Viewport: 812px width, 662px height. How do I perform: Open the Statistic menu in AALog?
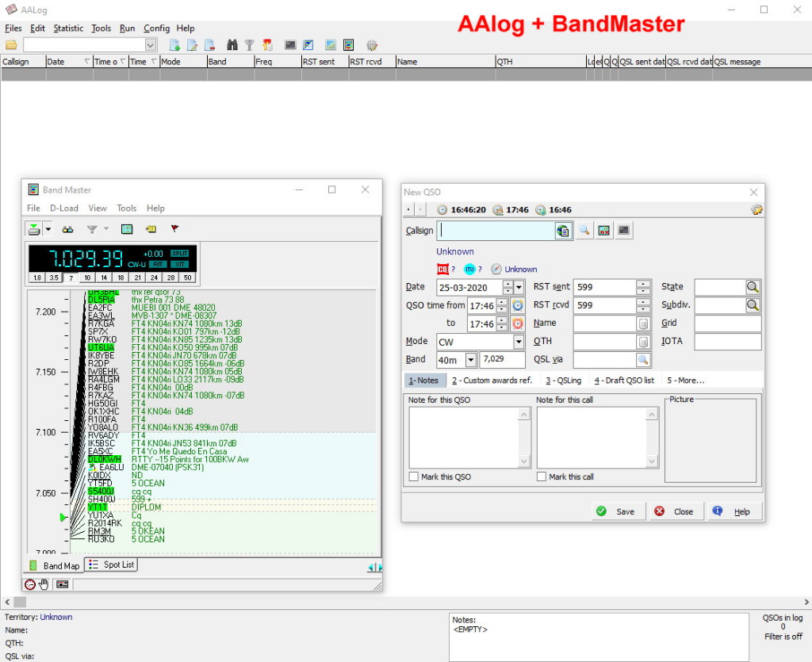coord(68,28)
